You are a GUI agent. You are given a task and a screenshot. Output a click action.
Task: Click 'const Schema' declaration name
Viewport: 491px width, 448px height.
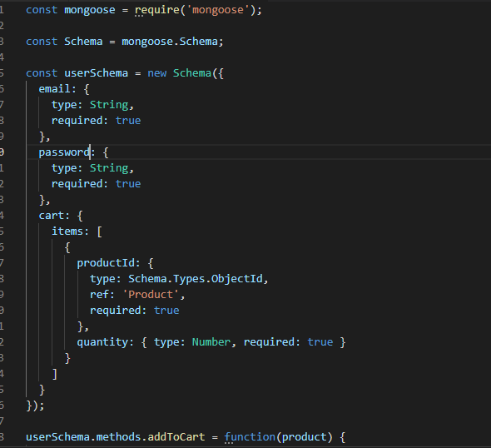click(83, 42)
